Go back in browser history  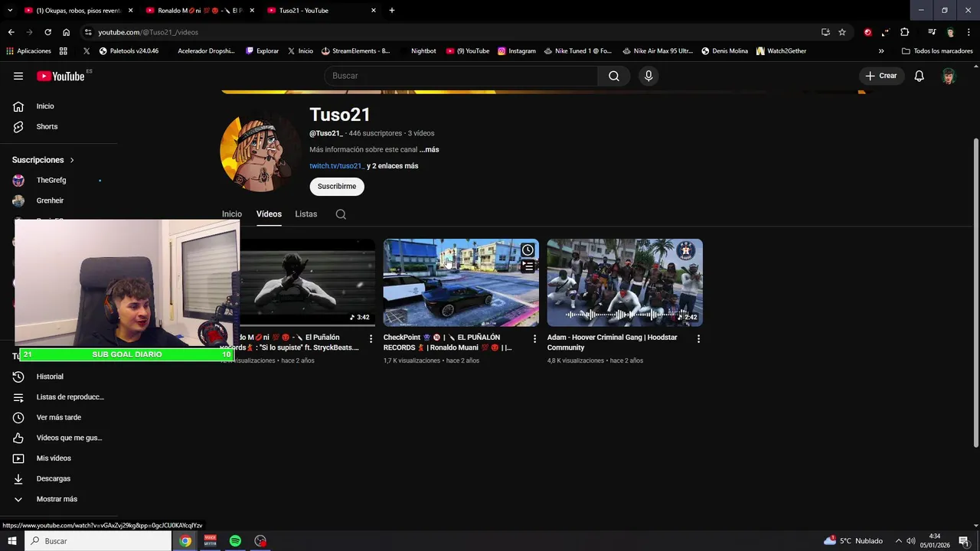coord(11,32)
